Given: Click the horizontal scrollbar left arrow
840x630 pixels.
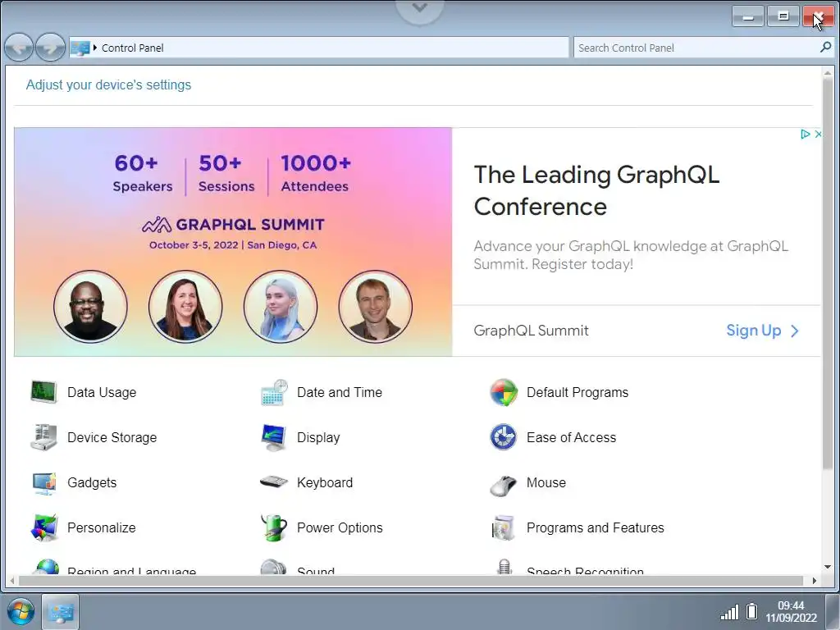Looking at the screenshot, I should pyautogui.click(x=12, y=581).
